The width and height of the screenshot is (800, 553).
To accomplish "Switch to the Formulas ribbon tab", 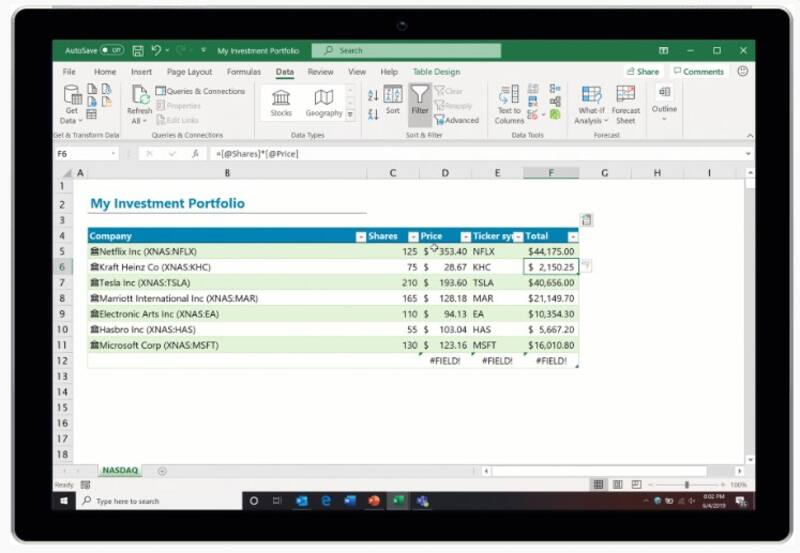I will [244, 72].
